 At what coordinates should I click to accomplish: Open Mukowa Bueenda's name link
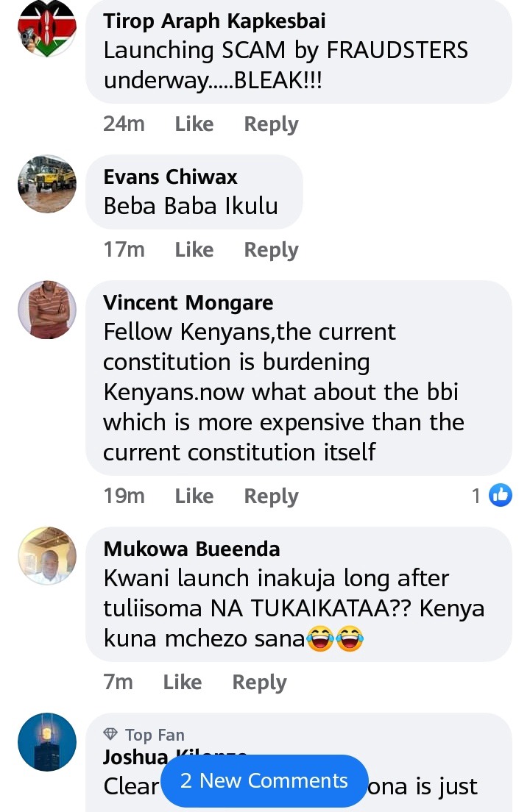(191, 549)
